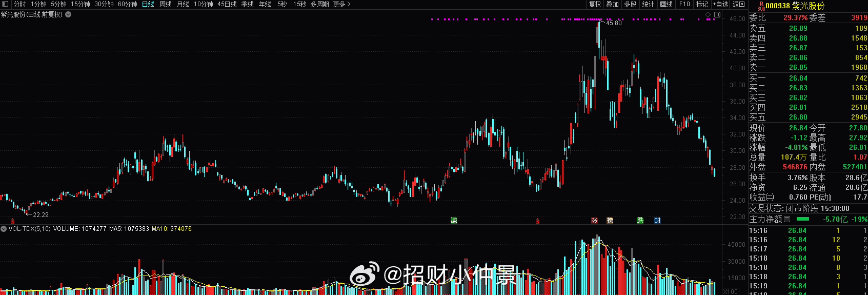Toggle the side panel icon near price axis
Image resolution: width=868 pixels, height=295 pixels.
pyautogui.click(x=717, y=14)
